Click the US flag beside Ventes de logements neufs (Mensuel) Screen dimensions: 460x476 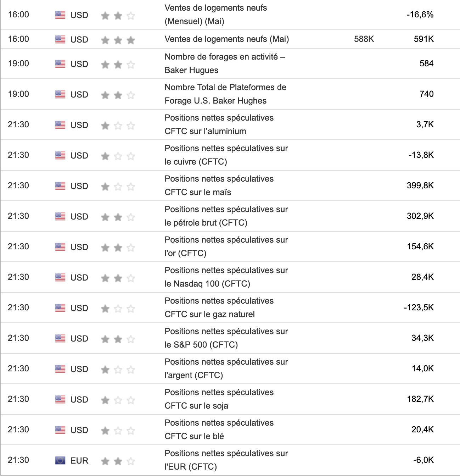click(60, 15)
